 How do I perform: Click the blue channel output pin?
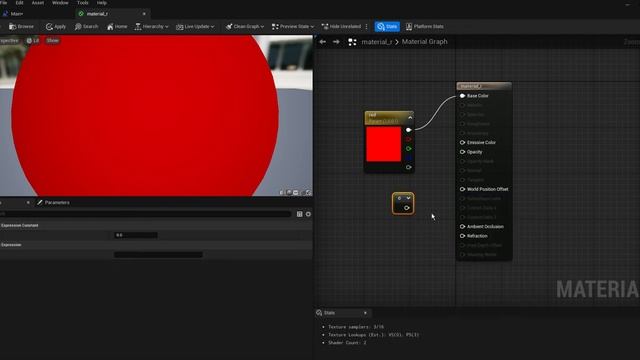click(x=409, y=158)
